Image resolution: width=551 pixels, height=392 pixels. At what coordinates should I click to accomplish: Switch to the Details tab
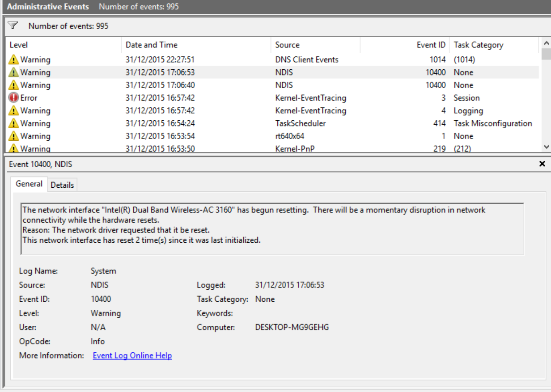[x=62, y=185]
